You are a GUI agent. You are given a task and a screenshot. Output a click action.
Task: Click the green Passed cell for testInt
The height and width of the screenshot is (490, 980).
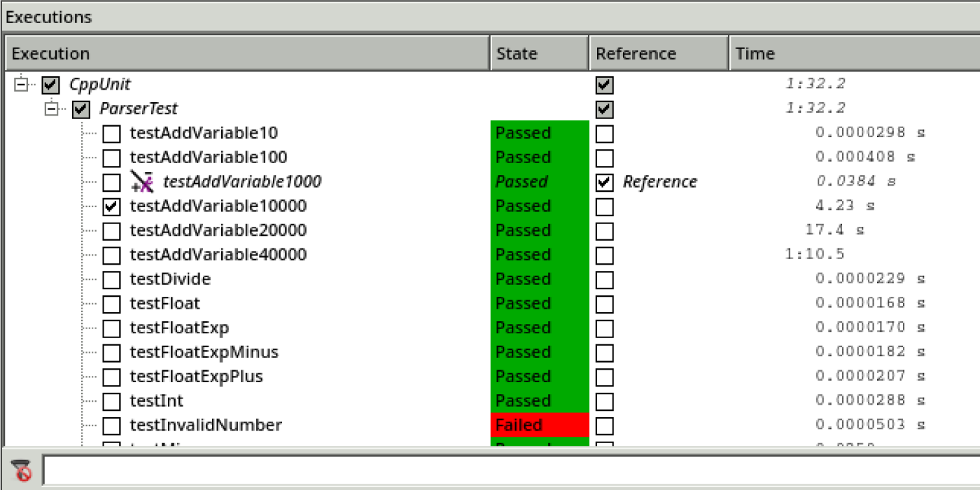539,401
